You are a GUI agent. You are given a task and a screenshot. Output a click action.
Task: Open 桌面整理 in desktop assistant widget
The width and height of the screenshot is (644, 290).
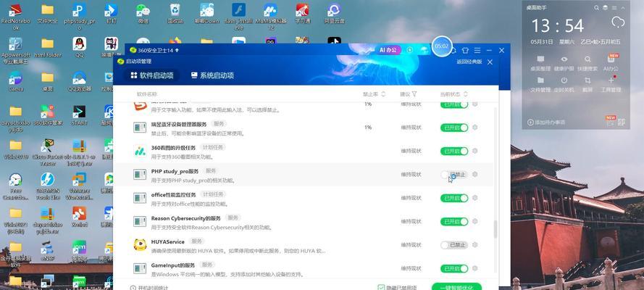tap(540, 63)
